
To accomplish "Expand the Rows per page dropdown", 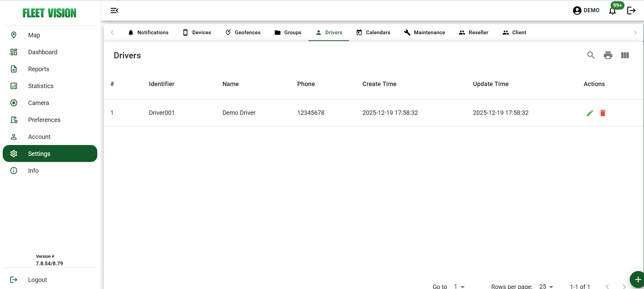I will click(546, 286).
